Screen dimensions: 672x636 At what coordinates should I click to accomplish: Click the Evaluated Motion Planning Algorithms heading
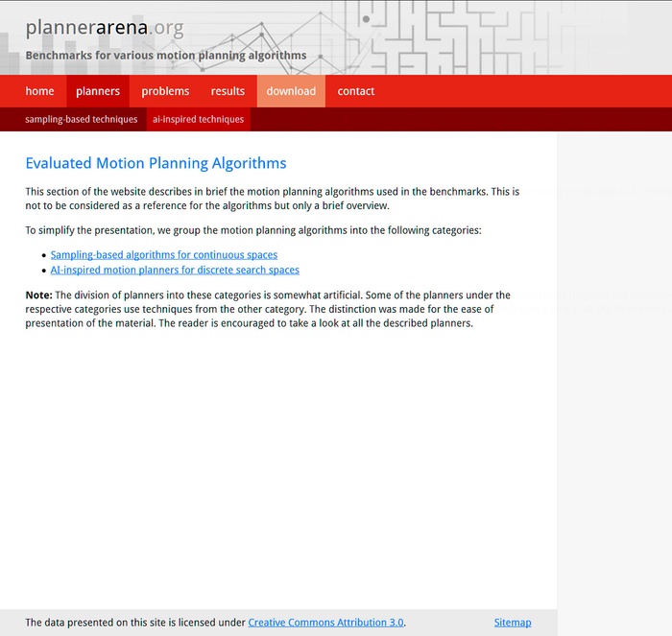(x=156, y=163)
